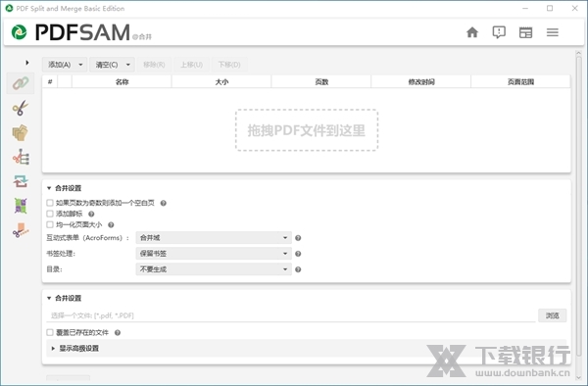Click the 移除(R) remove button
Image resolution: width=588 pixels, height=386 pixels.
[154, 65]
